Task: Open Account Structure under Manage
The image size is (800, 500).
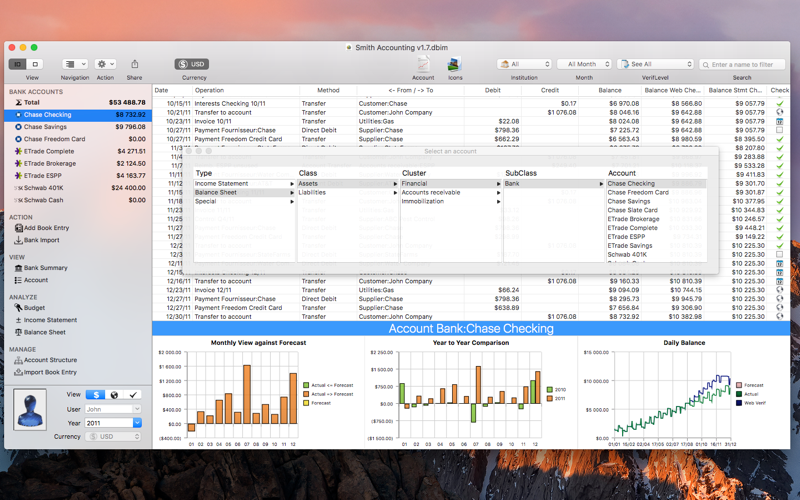Action: [x=50, y=360]
